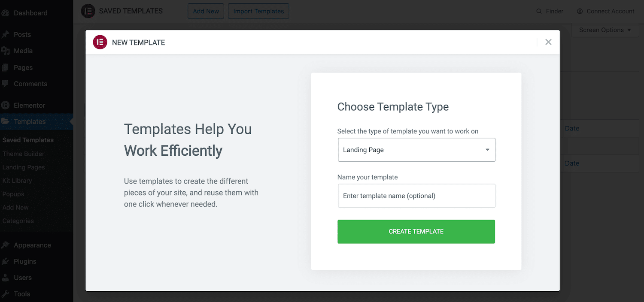
Task: Open the template type dropdown
Action: click(416, 150)
